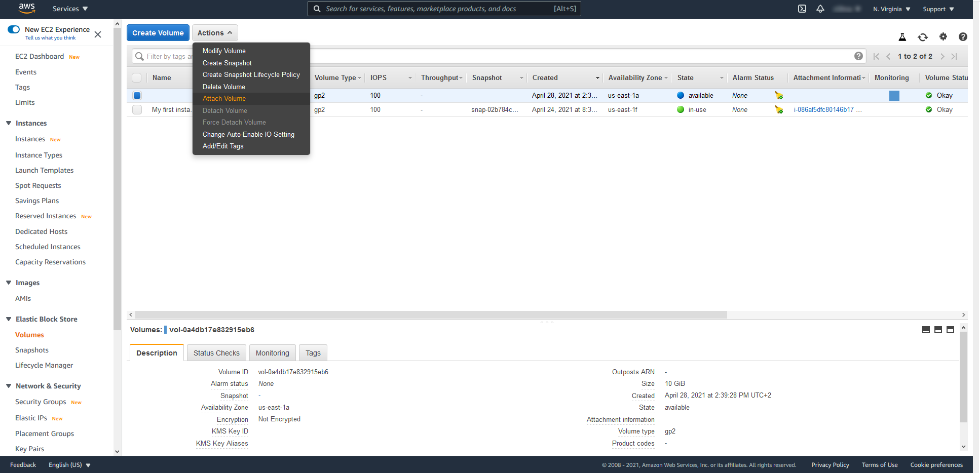Open Tell us what you think link
Viewport: 980px width, 473px height.
tap(50, 38)
